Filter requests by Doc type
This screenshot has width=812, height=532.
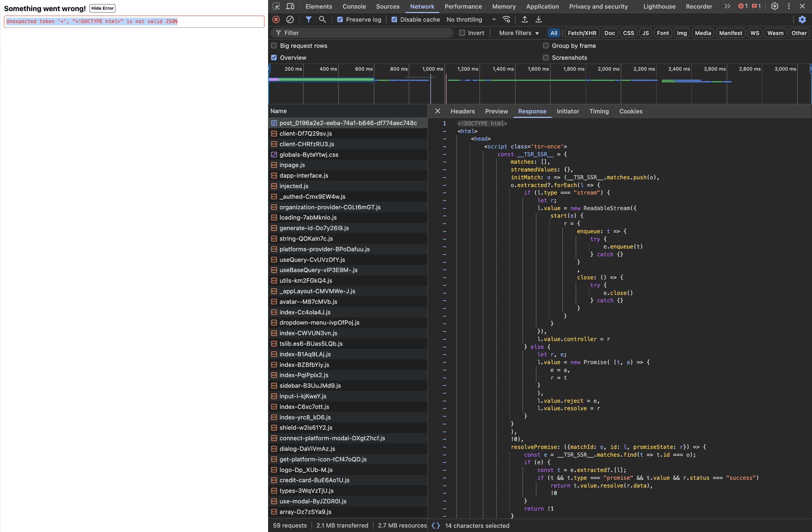tap(610, 33)
